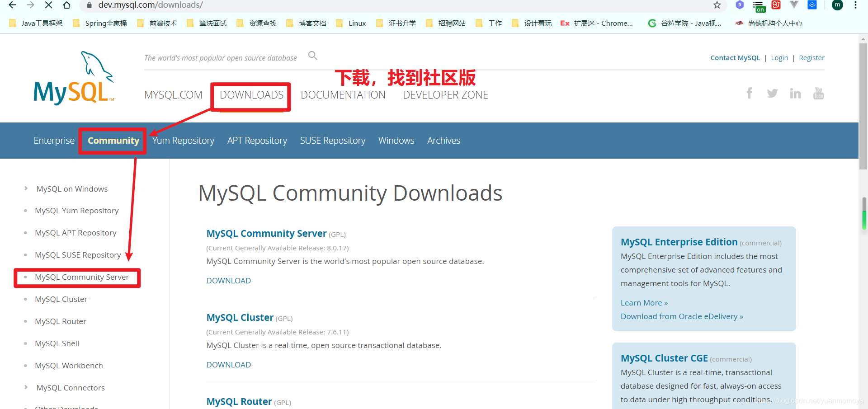The width and height of the screenshot is (868, 409).
Task: Open the site search magnifier icon
Action: tap(313, 56)
